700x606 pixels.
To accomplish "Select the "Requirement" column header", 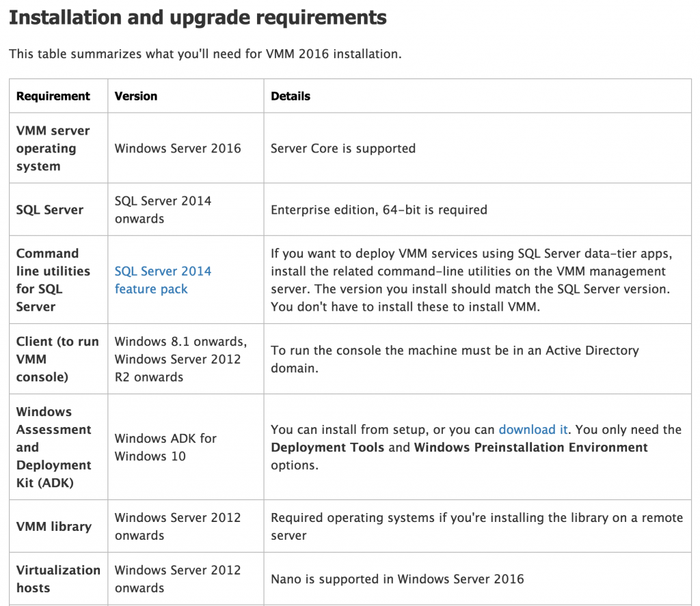I will pyautogui.click(x=53, y=96).
